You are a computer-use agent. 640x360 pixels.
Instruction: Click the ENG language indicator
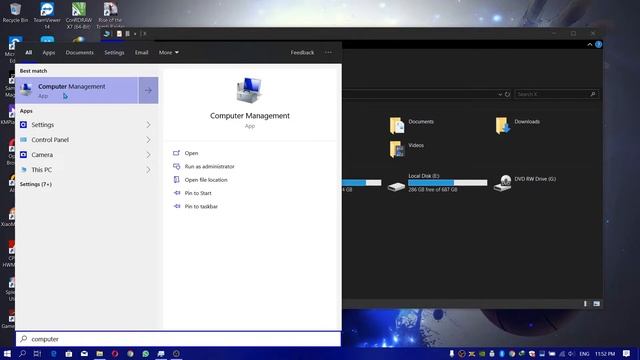(584, 354)
